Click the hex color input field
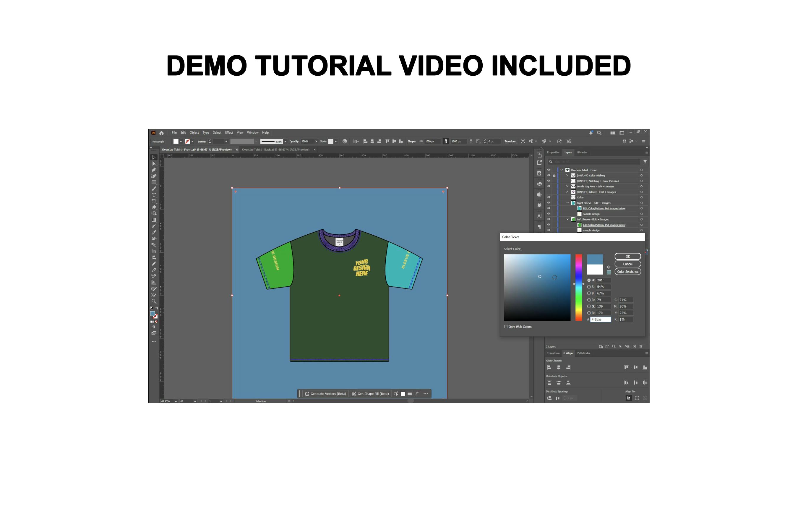Screen dimensions: 798x532 point(601,319)
